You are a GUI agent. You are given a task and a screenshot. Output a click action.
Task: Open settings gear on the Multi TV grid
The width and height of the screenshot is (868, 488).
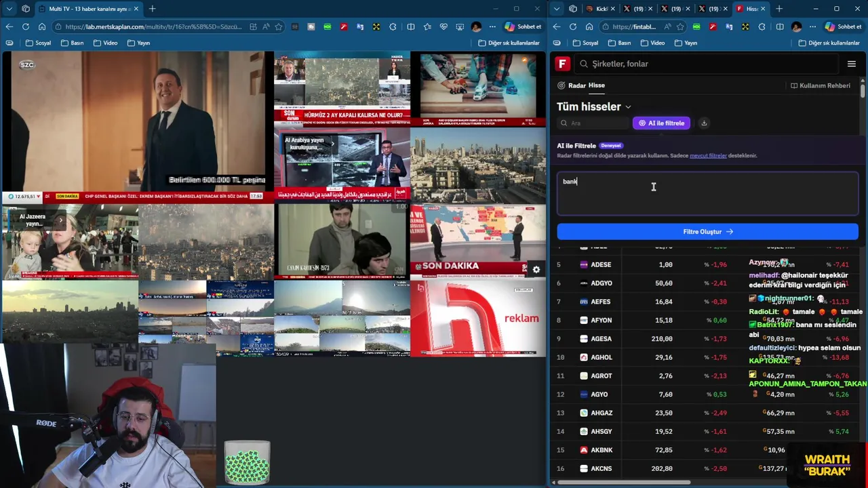536,269
